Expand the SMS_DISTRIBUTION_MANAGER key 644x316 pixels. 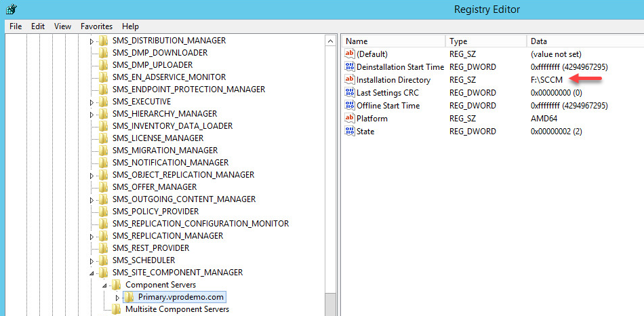pos(92,41)
